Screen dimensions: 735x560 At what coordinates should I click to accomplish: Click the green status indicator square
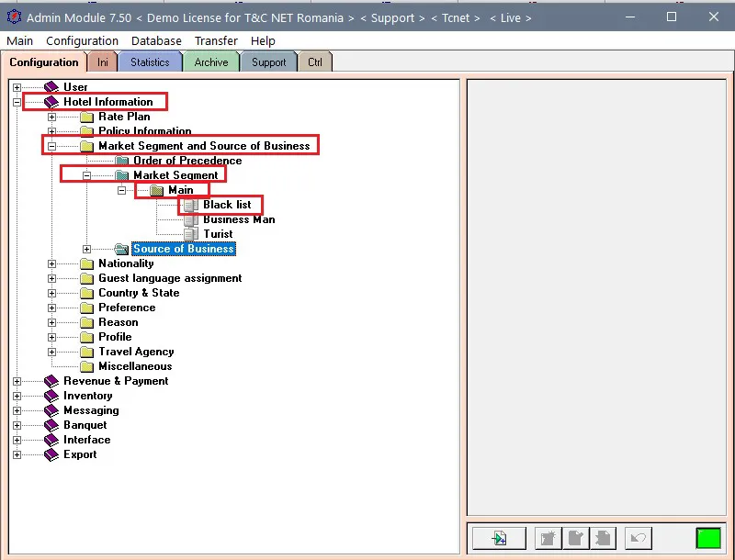(x=708, y=538)
